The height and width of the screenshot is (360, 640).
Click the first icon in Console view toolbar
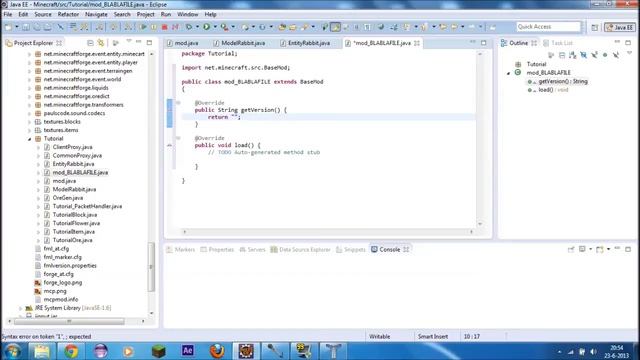pyautogui.click(x=571, y=249)
